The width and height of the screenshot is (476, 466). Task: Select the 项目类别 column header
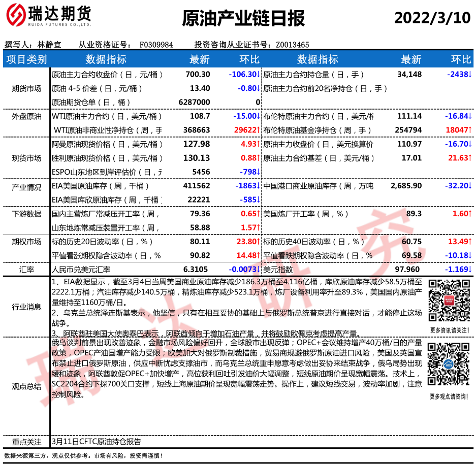point(26,60)
